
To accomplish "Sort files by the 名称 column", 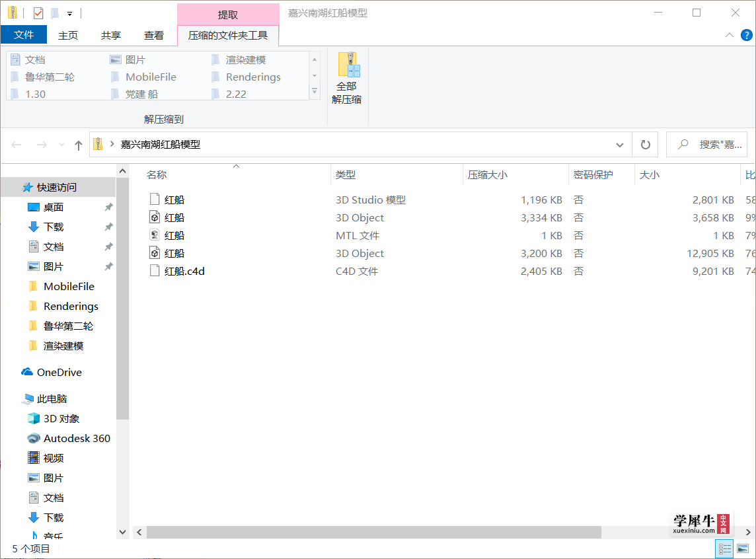I will 157,175.
